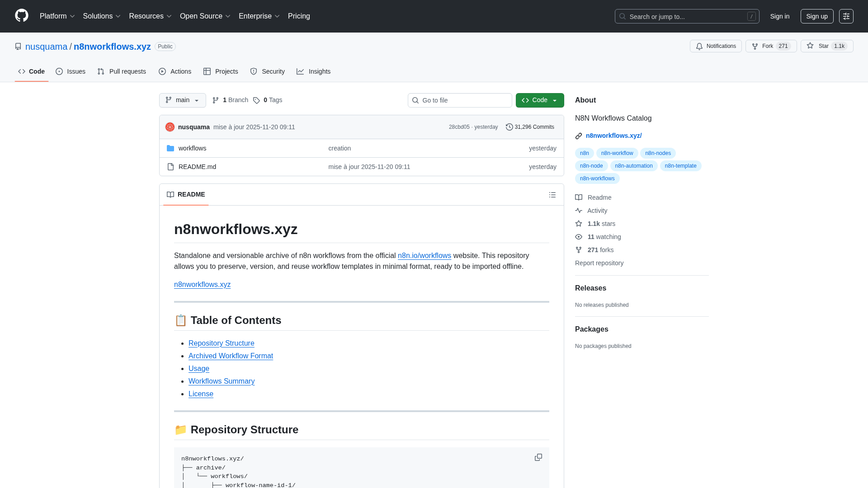Screen dimensions: 868x488
Task: Open the README outline icon
Action: tap(552, 195)
